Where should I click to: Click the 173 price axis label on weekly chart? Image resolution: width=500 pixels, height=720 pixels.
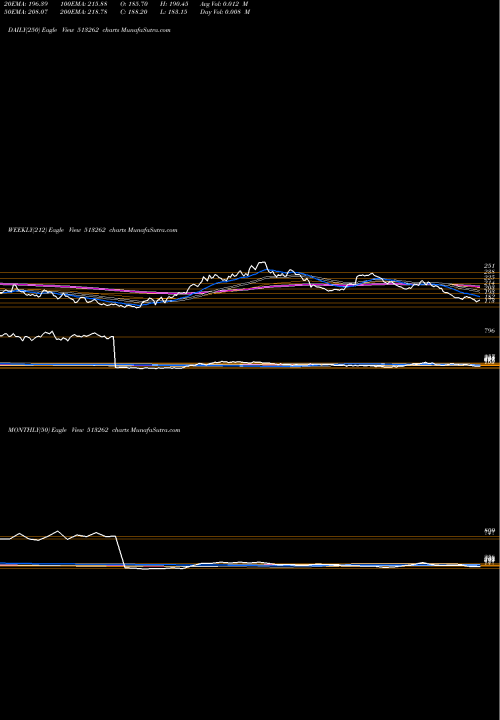[x=489, y=301]
